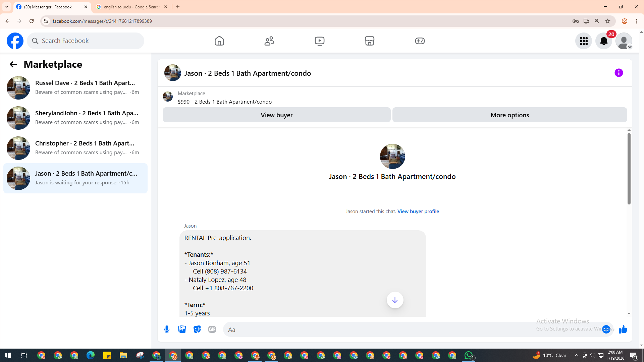Click the chat scrollbar thumb

tap(629, 169)
